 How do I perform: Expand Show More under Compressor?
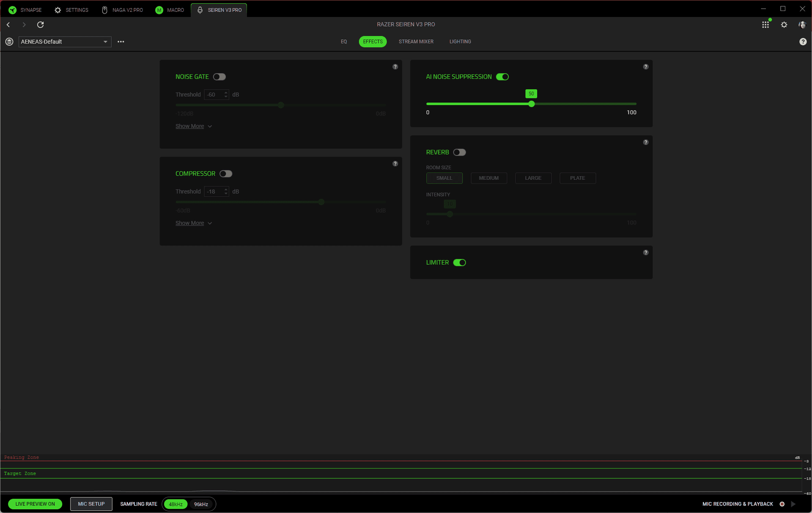tap(194, 223)
